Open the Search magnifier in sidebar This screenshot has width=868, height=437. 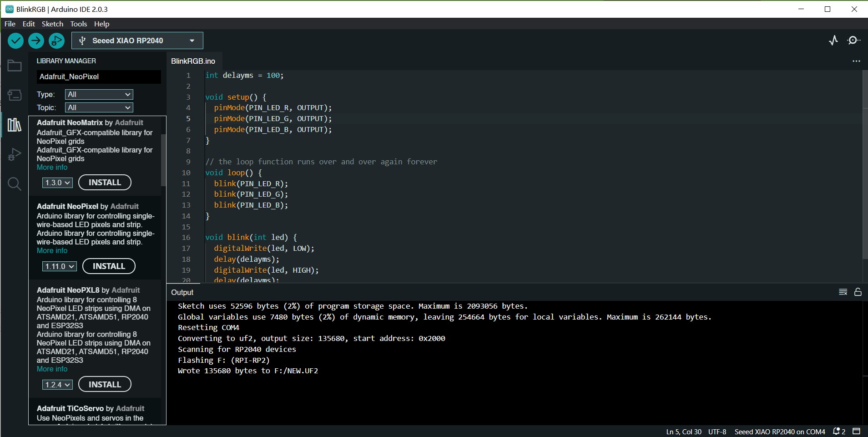15,184
